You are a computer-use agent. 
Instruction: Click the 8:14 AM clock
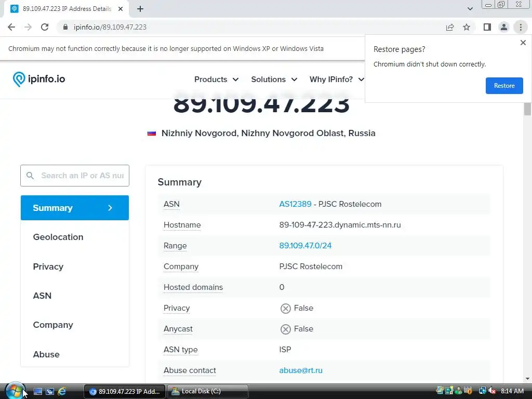tap(512, 391)
